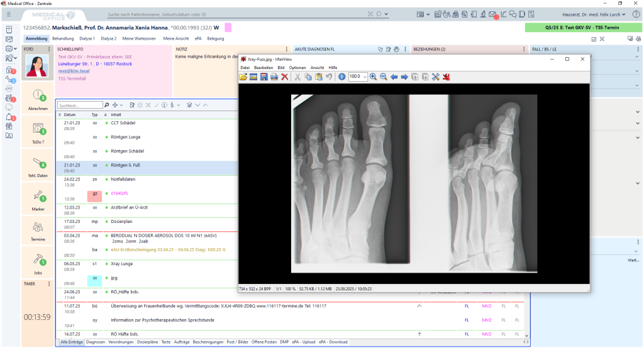
Task: Click the IrfanView open file folder icon
Action: pos(243,77)
